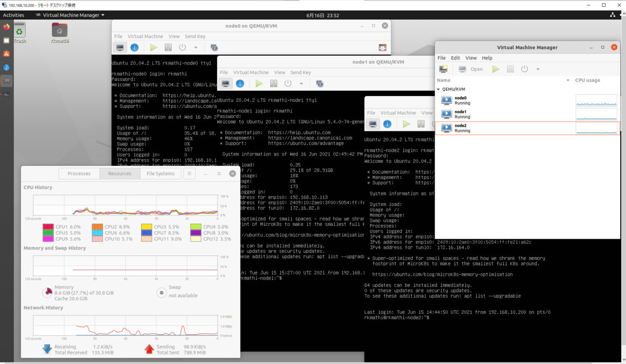Show hardware details info in node2 window

(x=387, y=124)
